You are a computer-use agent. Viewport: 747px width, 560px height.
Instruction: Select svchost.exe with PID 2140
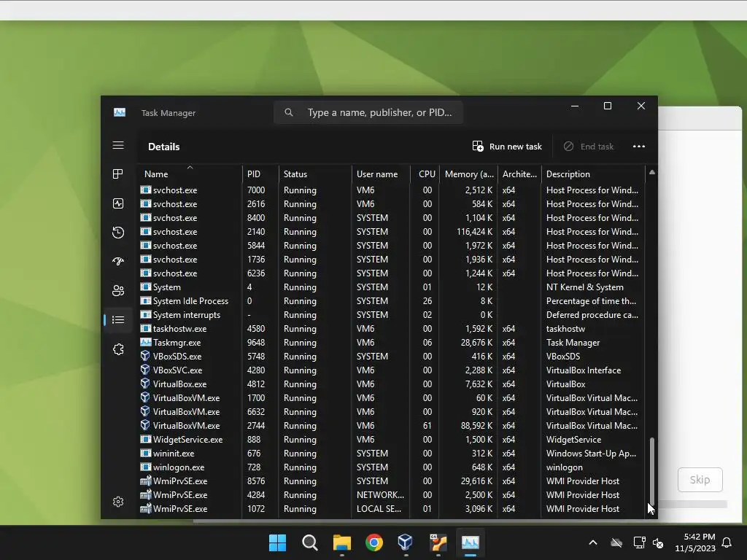coord(391,231)
